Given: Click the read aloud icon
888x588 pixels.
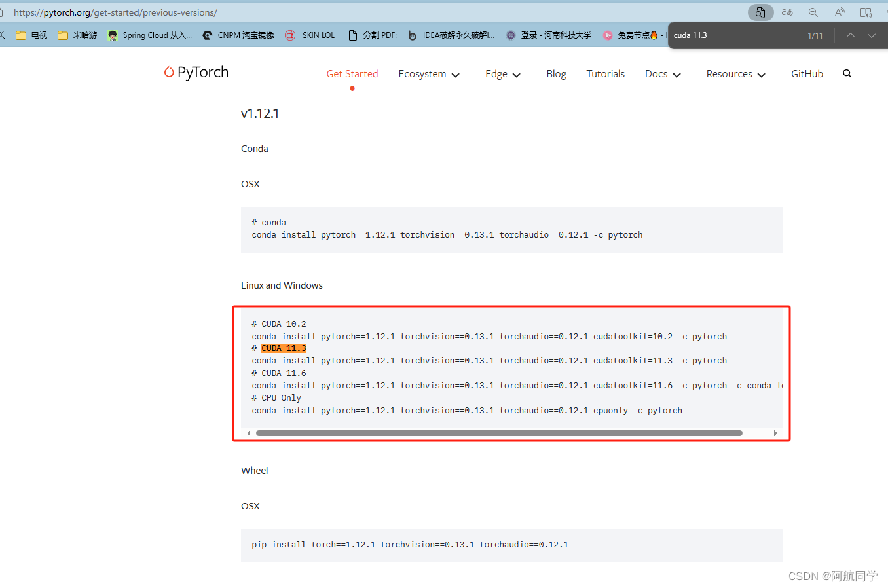Looking at the screenshot, I should pos(840,12).
